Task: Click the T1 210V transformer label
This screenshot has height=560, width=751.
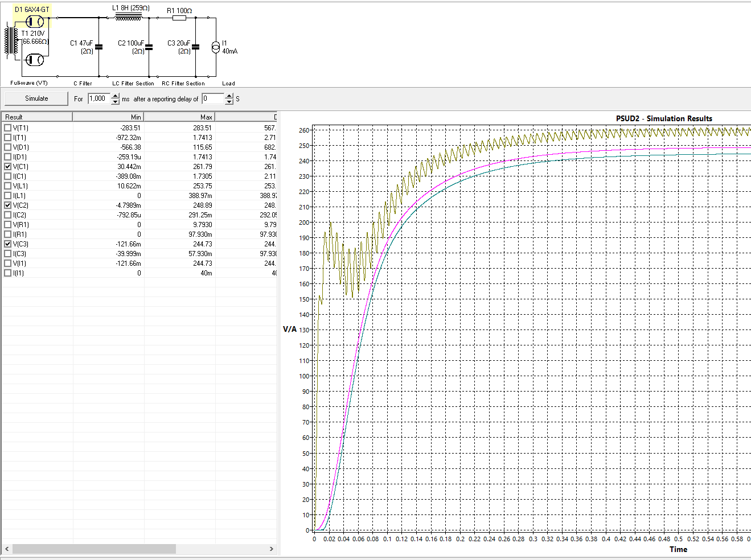Action: tap(33, 34)
